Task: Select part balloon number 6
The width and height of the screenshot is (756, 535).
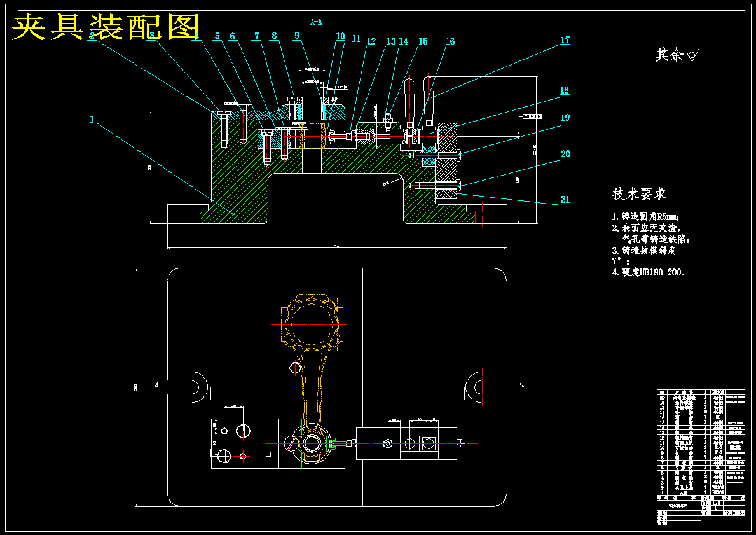Action: (232, 36)
